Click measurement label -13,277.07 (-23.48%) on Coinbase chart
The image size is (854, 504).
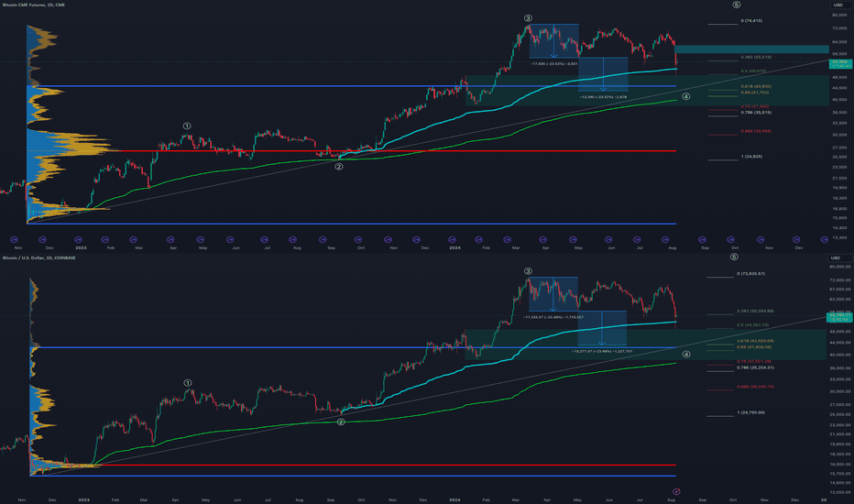pyautogui.click(x=602, y=351)
